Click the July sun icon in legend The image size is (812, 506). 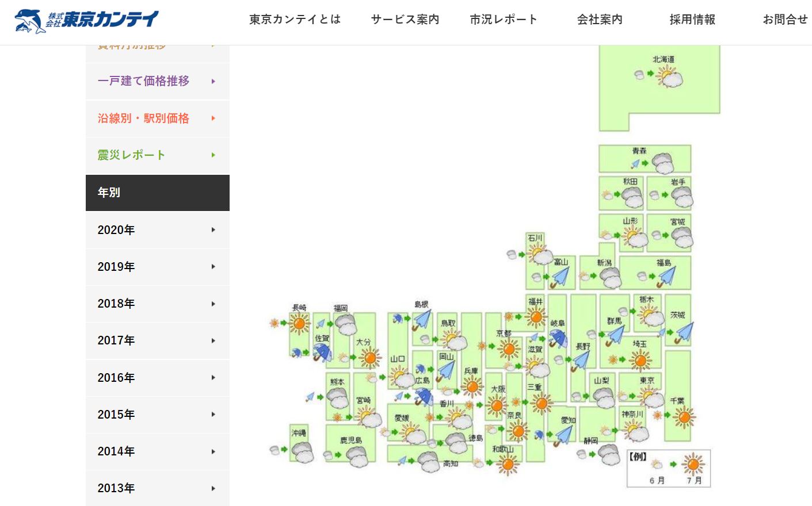point(693,464)
